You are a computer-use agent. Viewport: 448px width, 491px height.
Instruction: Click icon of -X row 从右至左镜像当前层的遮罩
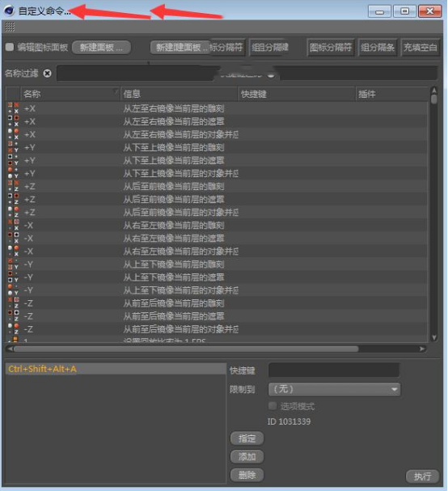click(13, 239)
